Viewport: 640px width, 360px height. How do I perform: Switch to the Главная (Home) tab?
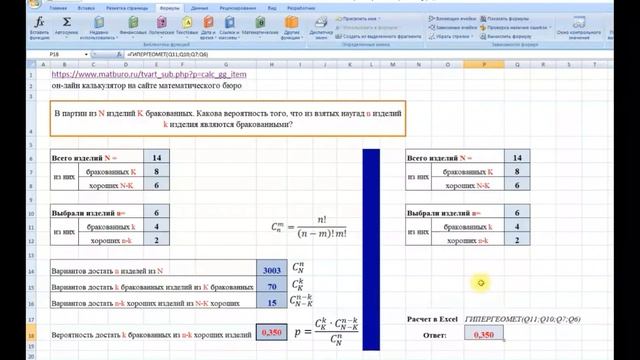tap(58, 8)
